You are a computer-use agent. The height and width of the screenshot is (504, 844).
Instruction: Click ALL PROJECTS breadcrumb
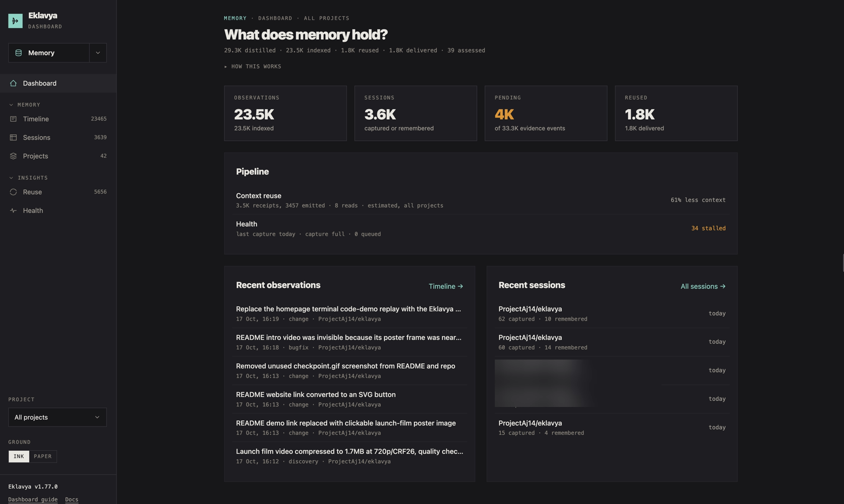click(x=327, y=18)
